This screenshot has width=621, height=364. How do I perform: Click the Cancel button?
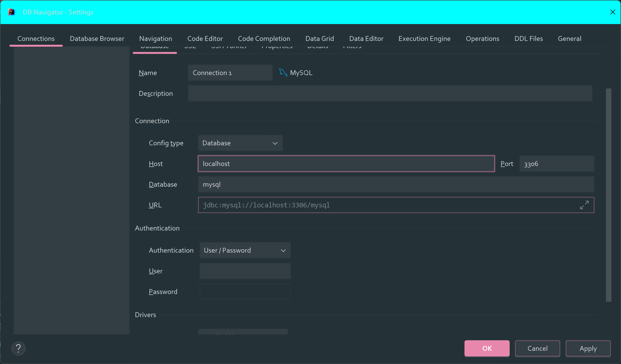pyautogui.click(x=537, y=348)
